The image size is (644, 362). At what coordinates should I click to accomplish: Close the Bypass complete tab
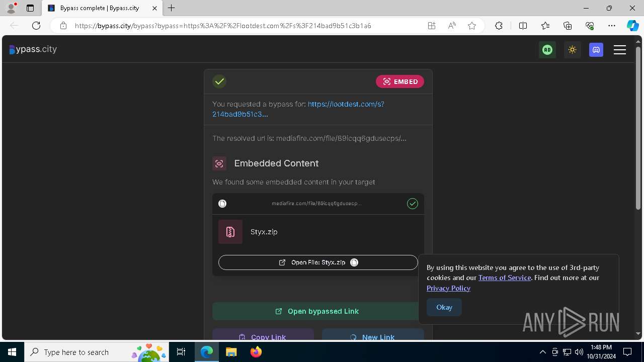[x=154, y=8]
